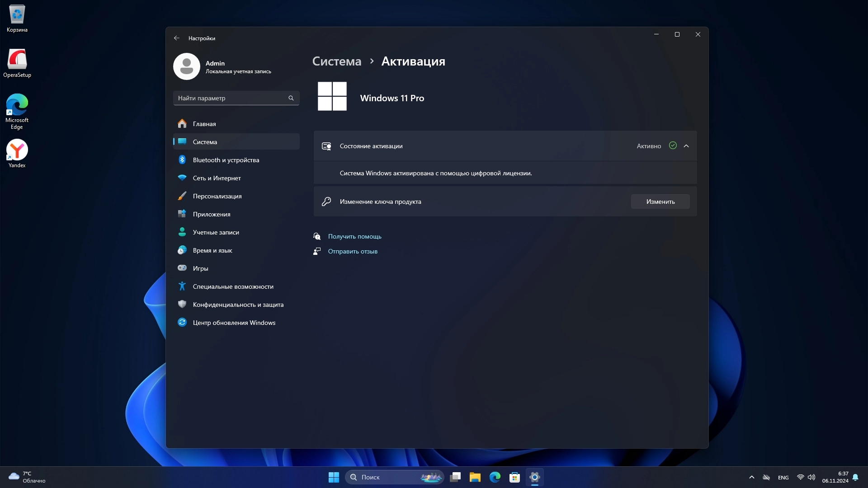Click the back arrow in Настройки
Viewport: 868px width, 488px height.
[177, 38]
